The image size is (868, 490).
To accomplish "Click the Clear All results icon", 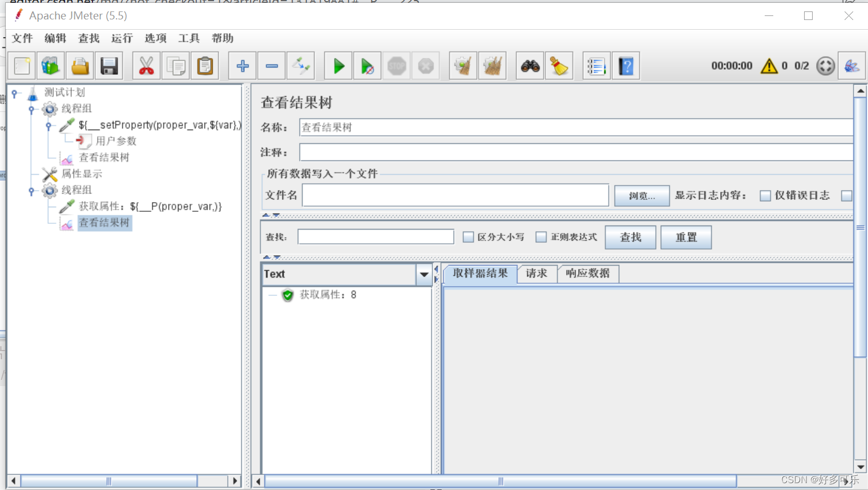I will point(492,66).
